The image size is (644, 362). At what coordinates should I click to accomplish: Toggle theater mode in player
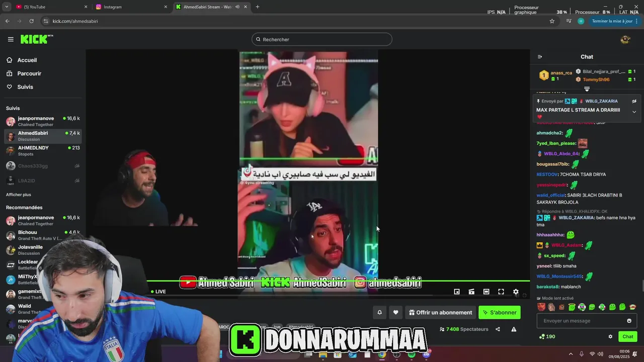click(486, 292)
